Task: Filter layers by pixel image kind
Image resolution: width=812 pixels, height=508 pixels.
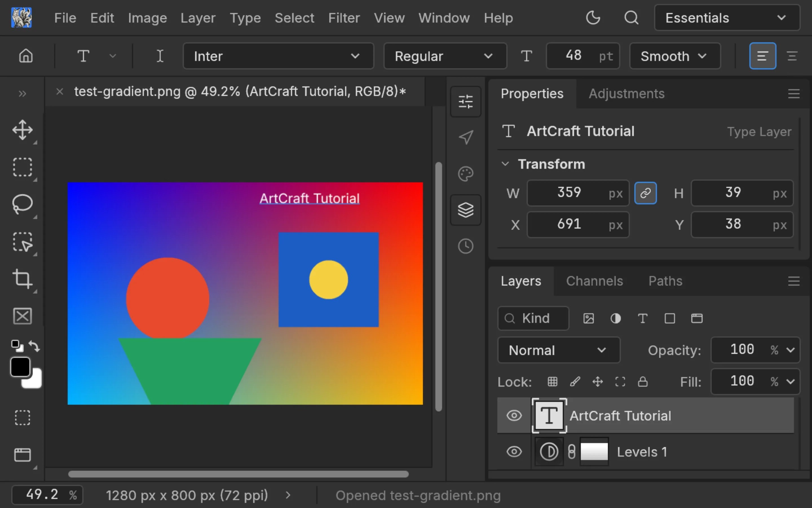Action: (588, 318)
